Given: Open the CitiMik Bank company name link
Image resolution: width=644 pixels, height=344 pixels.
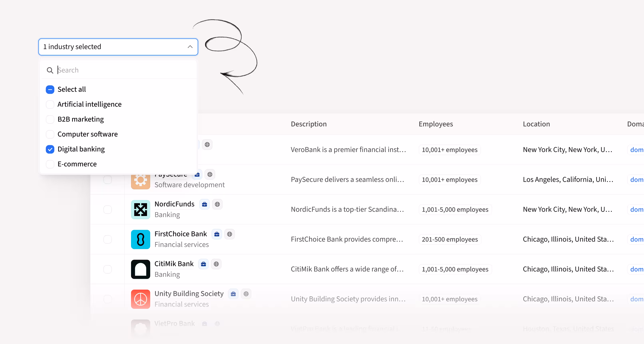Looking at the screenshot, I should pyautogui.click(x=174, y=264).
